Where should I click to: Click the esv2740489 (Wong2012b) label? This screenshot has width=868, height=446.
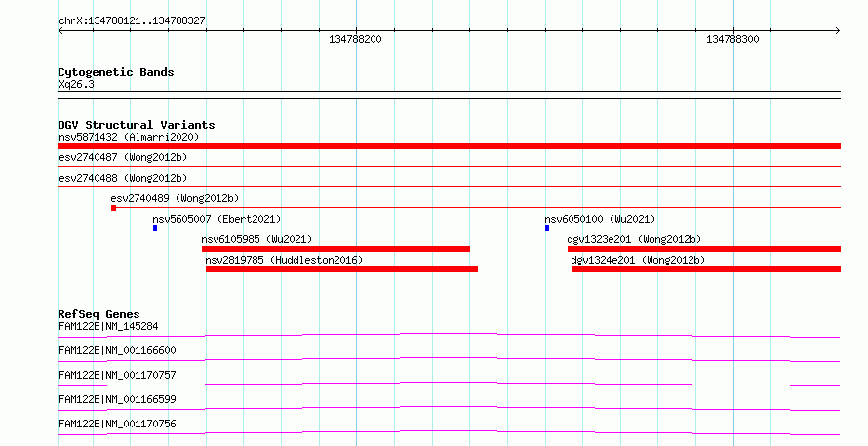175,198
